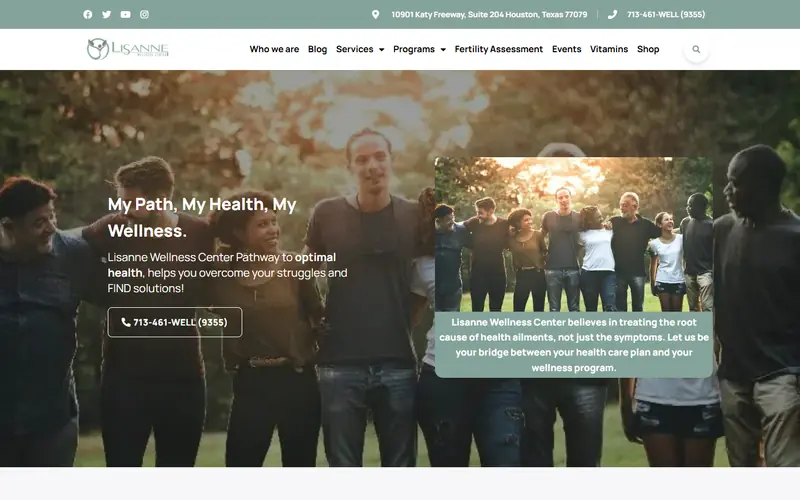The width and height of the screenshot is (800, 500).
Task: Open the search magnifier button
Action: coord(696,49)
